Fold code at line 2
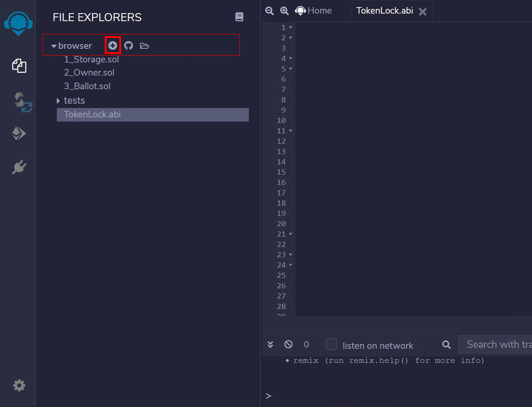 tap(291, 38)
